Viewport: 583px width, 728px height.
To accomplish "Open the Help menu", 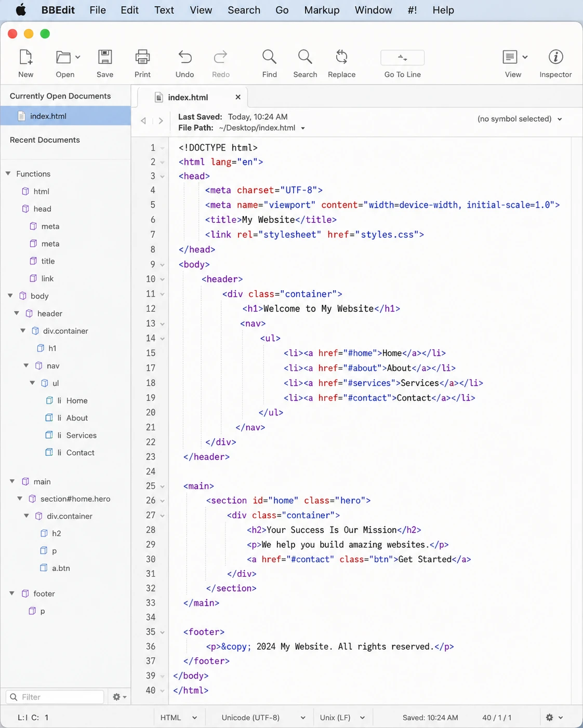I will pos(443,10).
